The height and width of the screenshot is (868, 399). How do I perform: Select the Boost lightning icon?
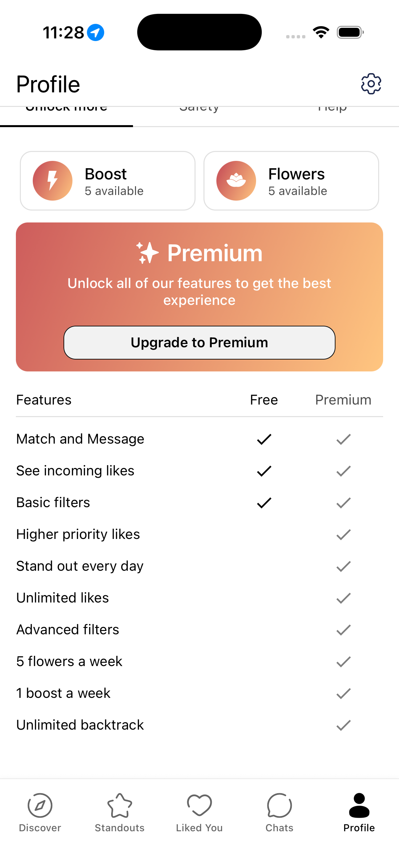click(53, 180)
